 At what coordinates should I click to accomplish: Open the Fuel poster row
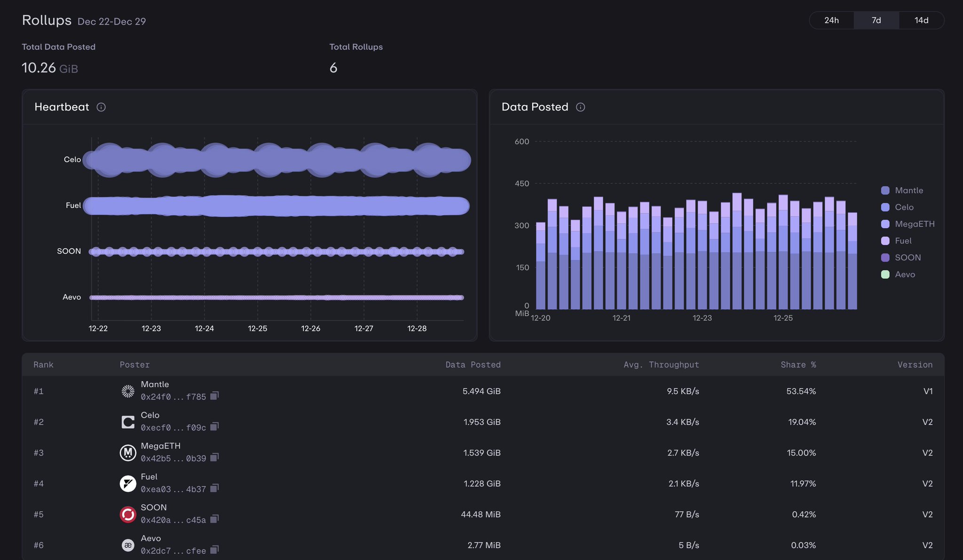pyautogui.click(x=149, y=477)
